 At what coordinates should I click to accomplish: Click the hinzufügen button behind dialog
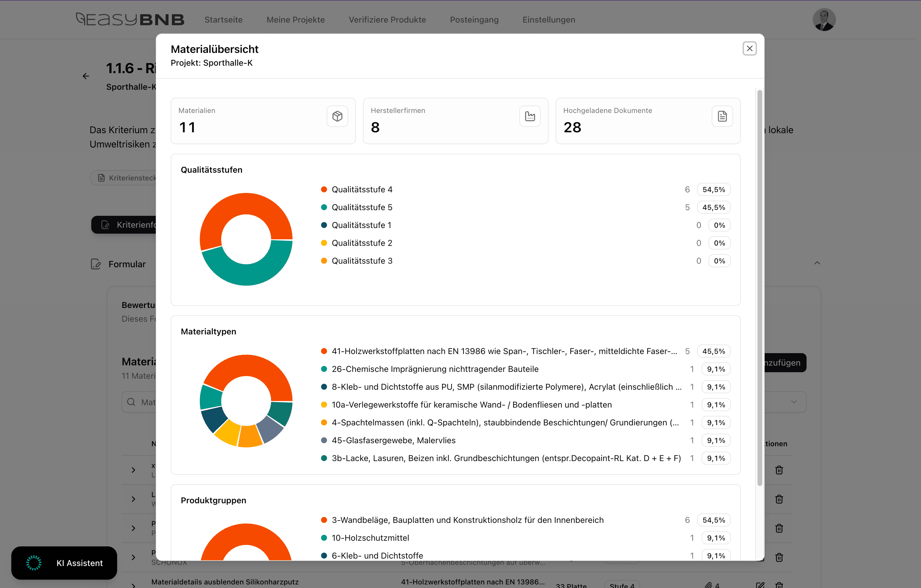point(785,363)
